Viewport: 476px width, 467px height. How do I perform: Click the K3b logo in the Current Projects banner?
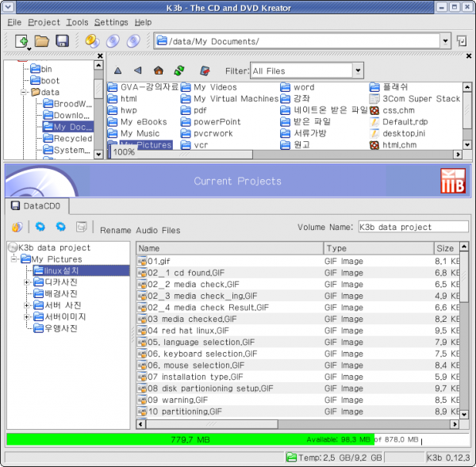tap(453, 181)
